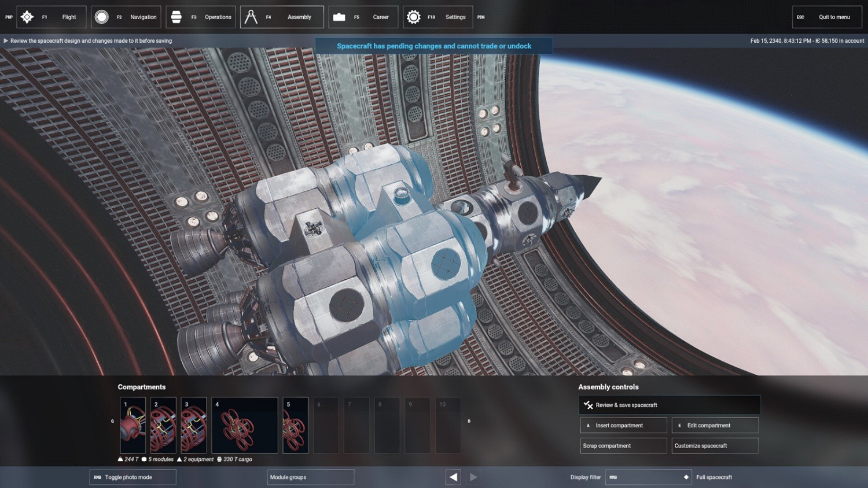The height and width of the screenshot is (488, 868).
Task: Click the diamond expander on the filter selector
Action: (x=686, y=477)
